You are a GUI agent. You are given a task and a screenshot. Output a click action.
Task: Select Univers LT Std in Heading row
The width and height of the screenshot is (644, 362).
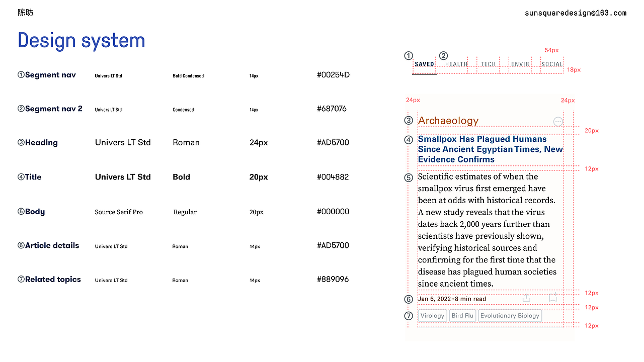click(x=123, y=143)
